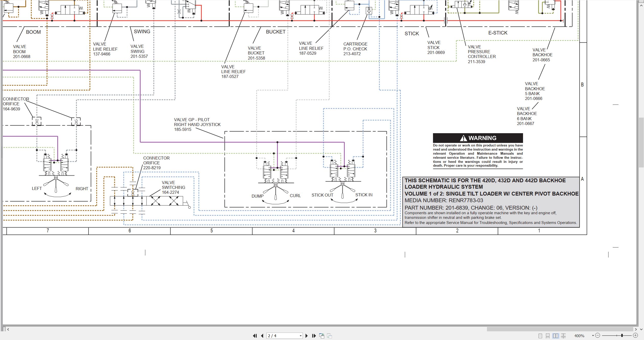
Task: Click the horizontal scrollbar left arrow
Action: tap(8, 329)
